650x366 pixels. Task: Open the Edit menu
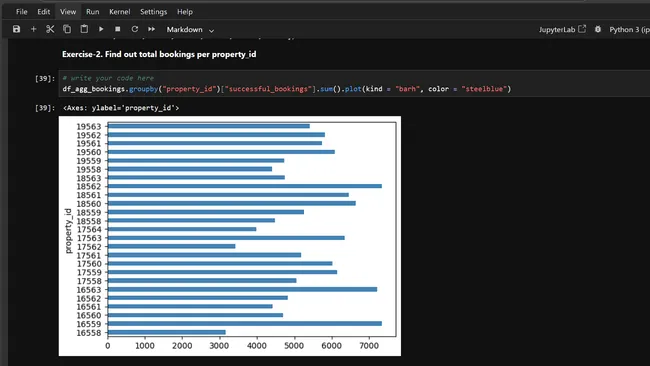[44, 12]
